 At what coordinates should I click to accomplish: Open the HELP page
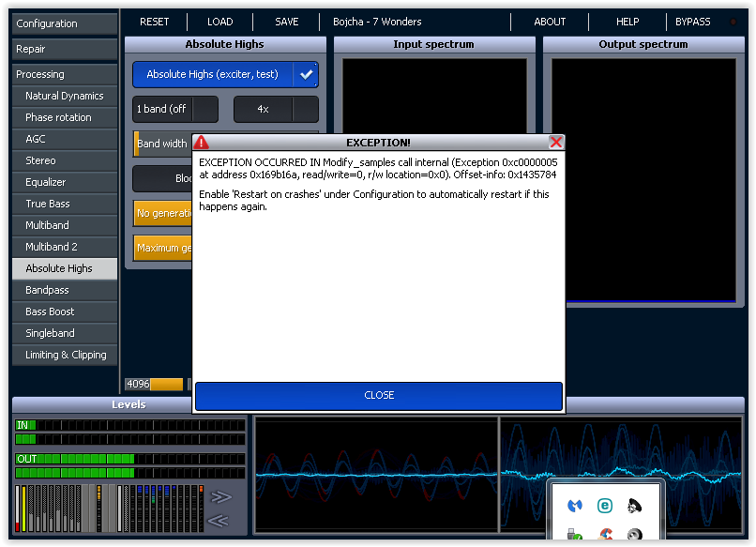(627, 22)
